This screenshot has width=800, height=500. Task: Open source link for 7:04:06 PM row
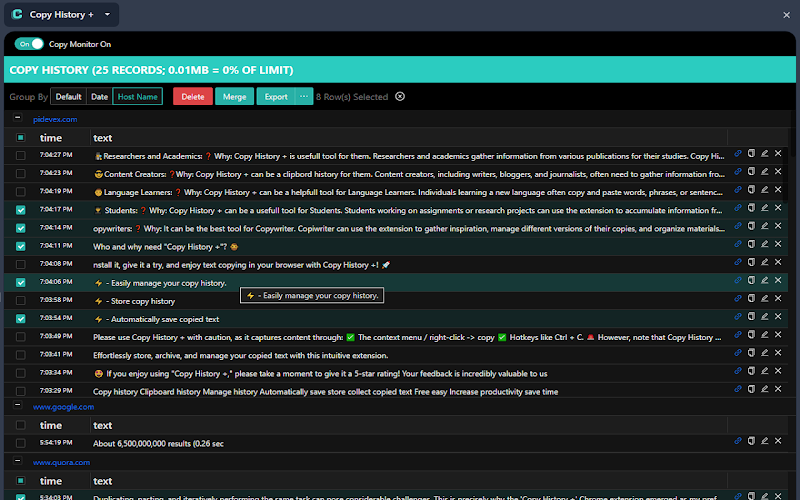point(738,280)
